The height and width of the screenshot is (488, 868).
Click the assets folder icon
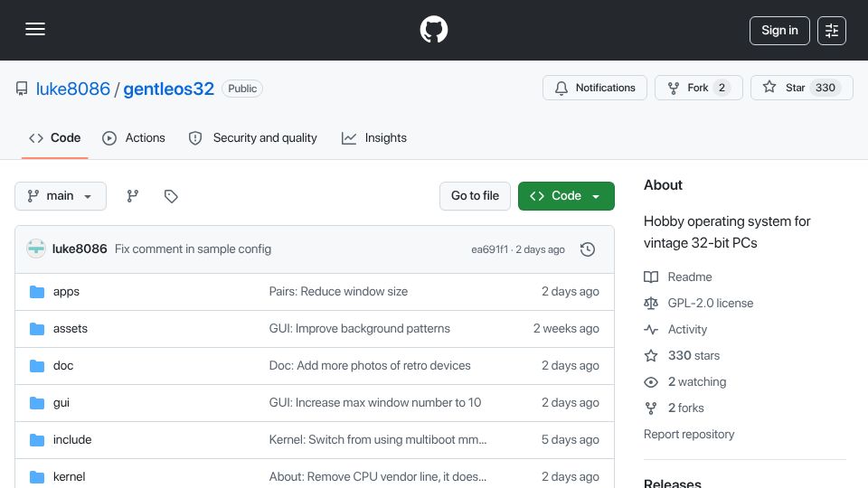click(x=37, y=329)
